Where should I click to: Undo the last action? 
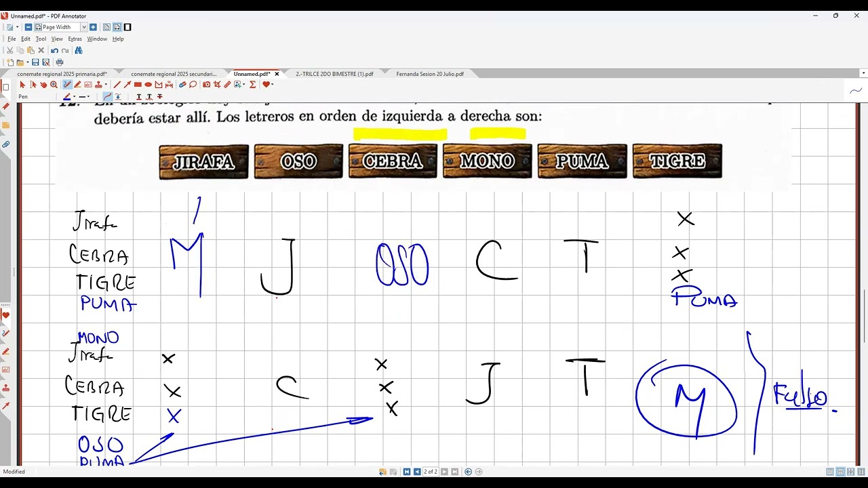(x=54, y=50)
